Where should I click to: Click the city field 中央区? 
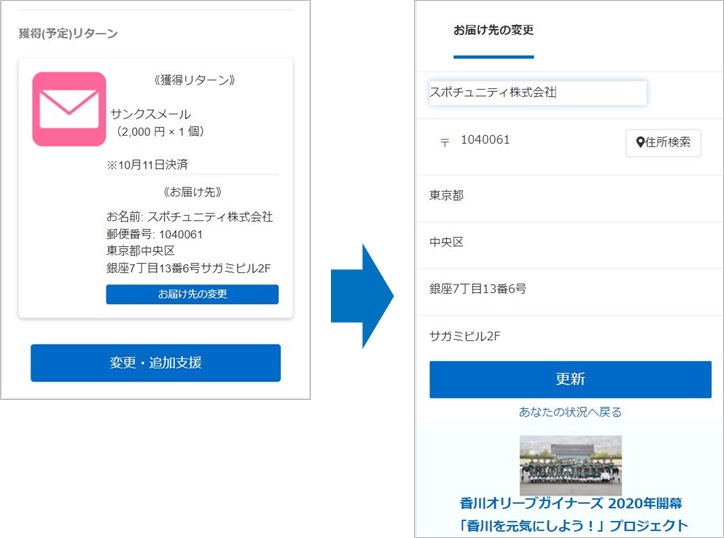tap(570, 242)
